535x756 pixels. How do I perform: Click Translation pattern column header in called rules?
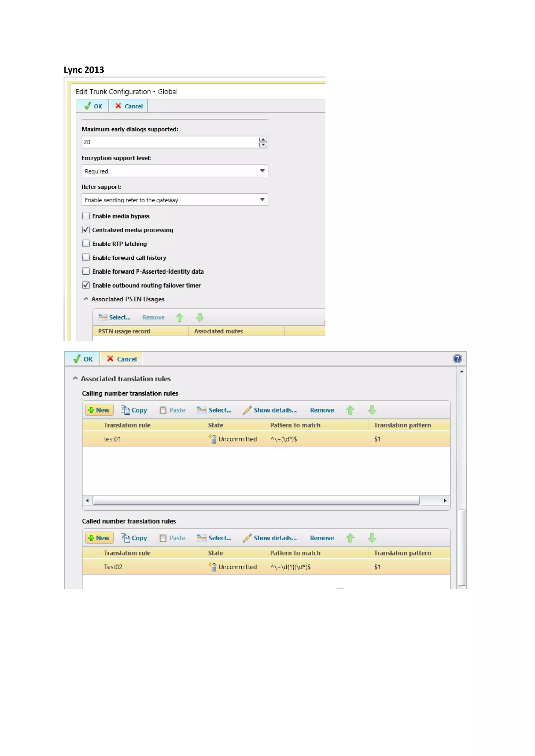pos(402,553)
